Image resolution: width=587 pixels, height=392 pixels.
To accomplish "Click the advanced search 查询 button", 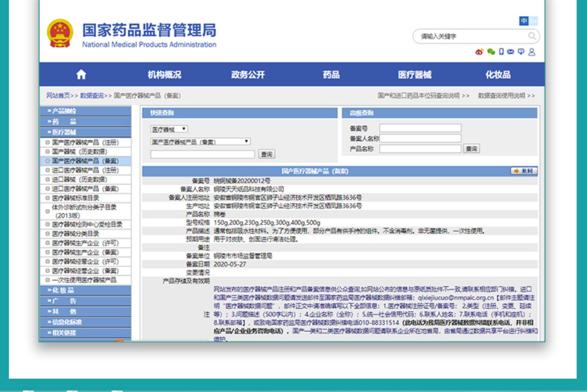I will [x=472, y=149].
